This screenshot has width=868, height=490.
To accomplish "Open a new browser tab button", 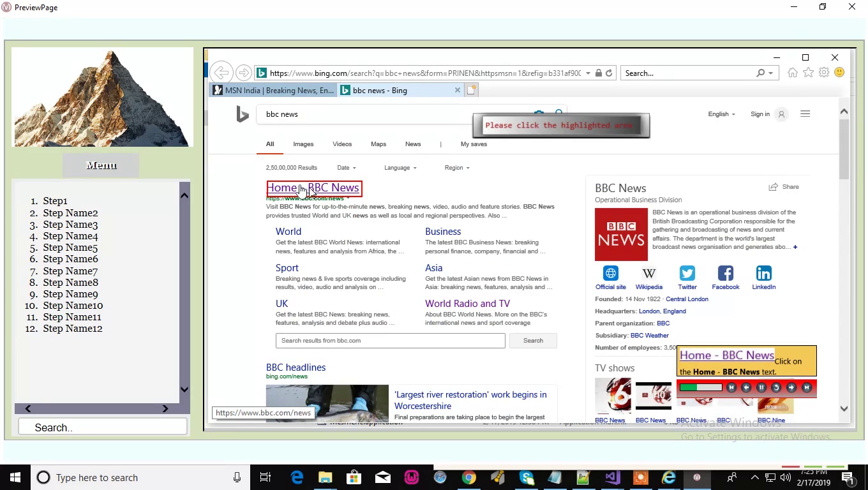I will pyautogui.click(x=471, y=90).
